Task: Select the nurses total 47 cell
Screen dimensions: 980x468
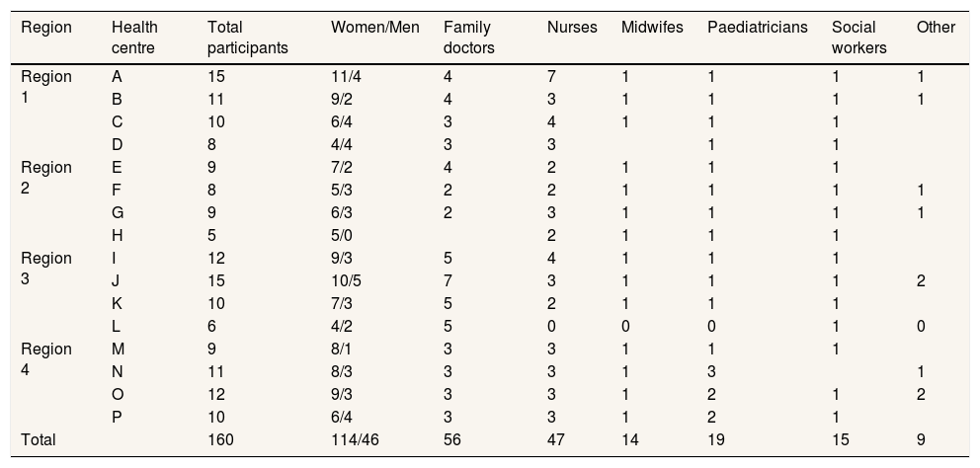Action: click(556, 440)
